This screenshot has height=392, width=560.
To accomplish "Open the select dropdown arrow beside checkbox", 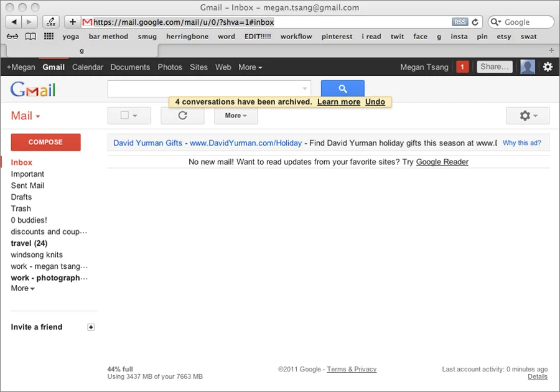I will tap(135, 116).
